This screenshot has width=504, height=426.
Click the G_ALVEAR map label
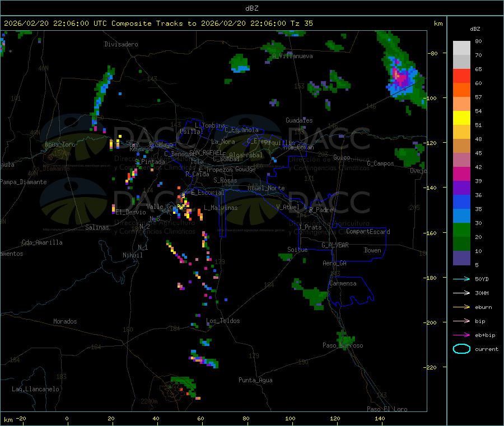point(335,245)
